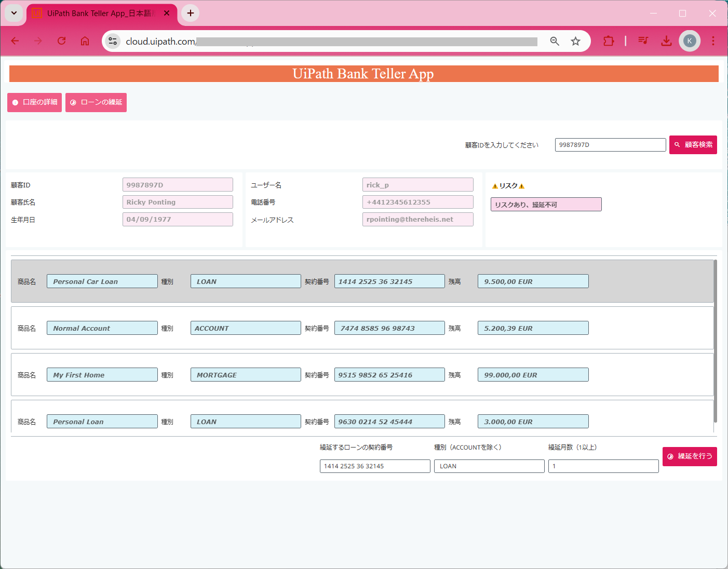Click contract number 9630 0214 52 45444

tap(389, 422)
